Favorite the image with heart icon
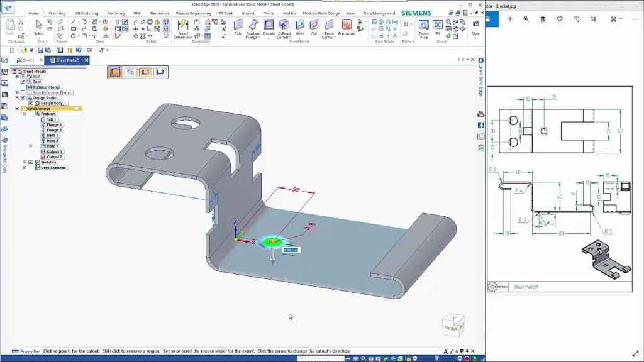This screenshot has height=362, width=644. [559, 19]
